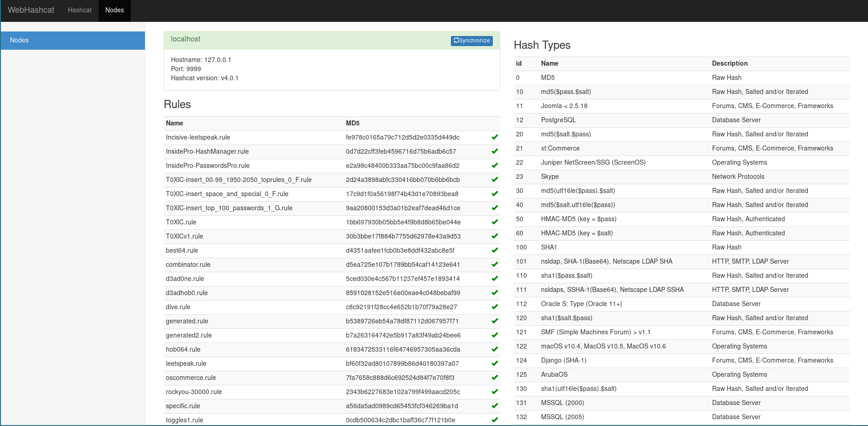Click the checkmark icon for generated2.rule
Viewport: 868px width, 426px height.
pyautogui.click(x=495, y=335)
